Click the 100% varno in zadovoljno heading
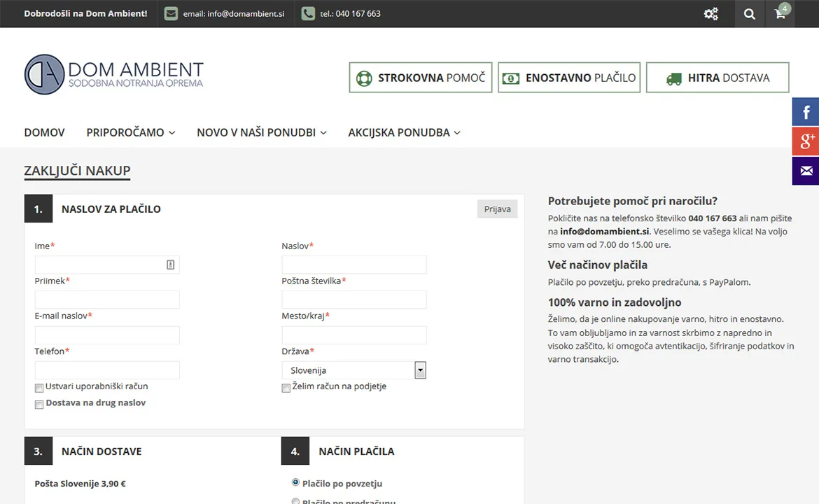The image size is (819, 504). 615,302
